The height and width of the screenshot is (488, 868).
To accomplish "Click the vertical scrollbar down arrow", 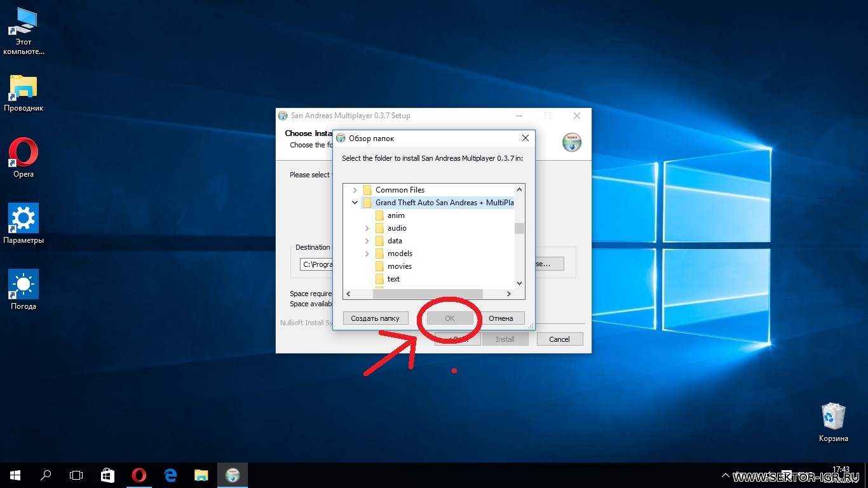I will [519, 283].
